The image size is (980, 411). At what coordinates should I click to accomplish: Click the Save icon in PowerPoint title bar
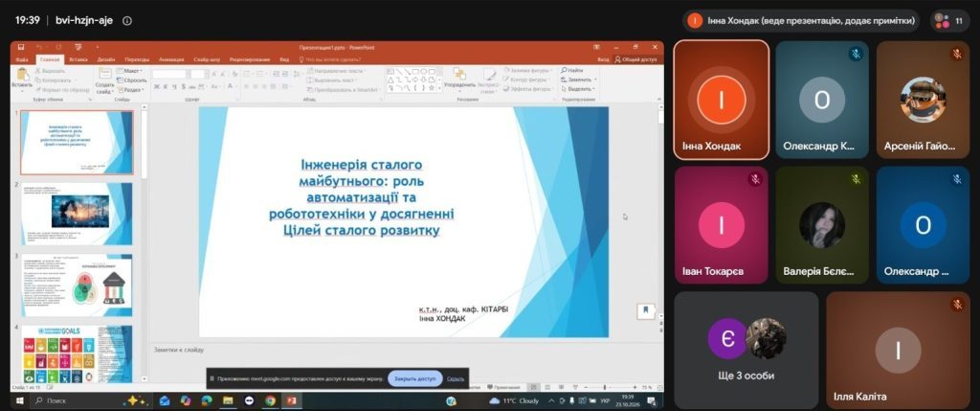(x=21, y=47)
